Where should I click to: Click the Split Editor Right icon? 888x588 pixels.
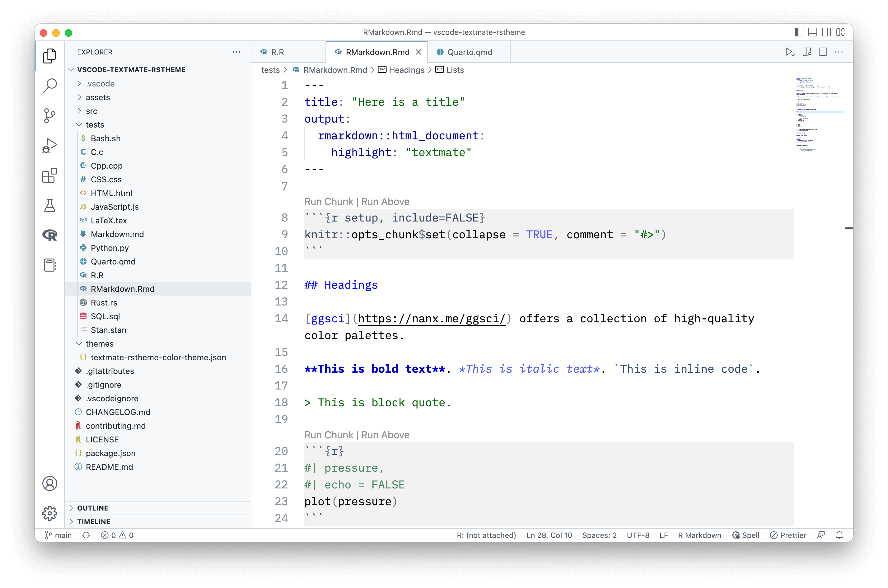[823, 52]
